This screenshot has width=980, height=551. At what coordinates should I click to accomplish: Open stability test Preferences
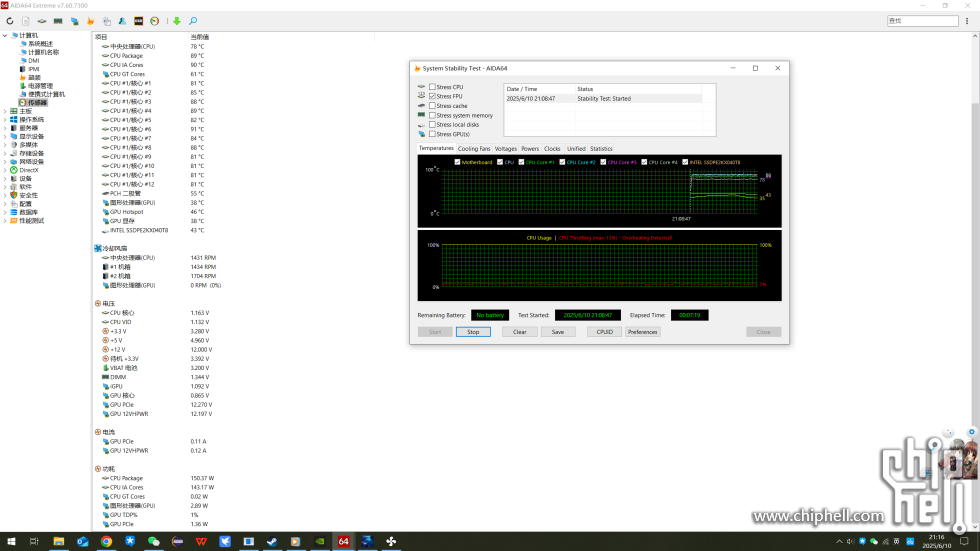coord(642,332)
